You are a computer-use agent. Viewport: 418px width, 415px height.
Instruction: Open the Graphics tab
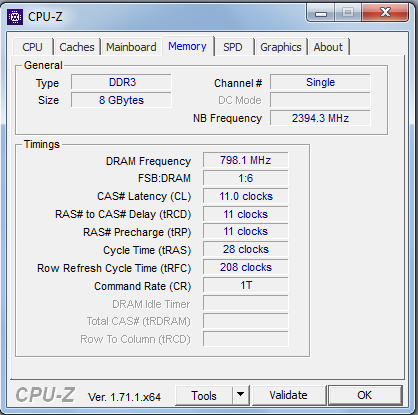tap(281, 47)
